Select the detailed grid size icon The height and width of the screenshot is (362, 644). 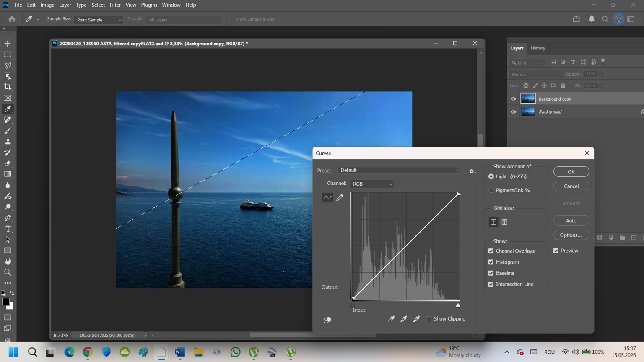[x=504, y=222]
